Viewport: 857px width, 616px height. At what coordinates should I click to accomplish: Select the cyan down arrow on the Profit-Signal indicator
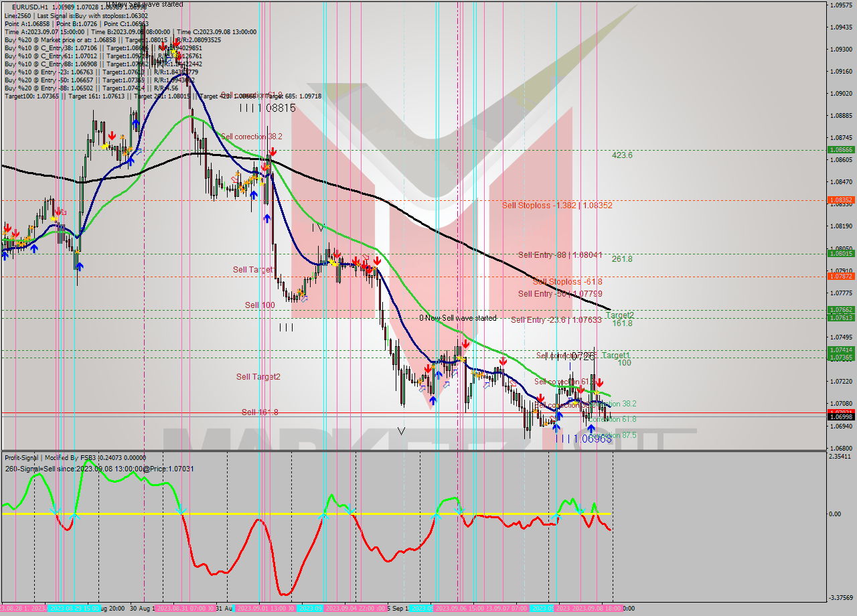(x=56, y=511)
